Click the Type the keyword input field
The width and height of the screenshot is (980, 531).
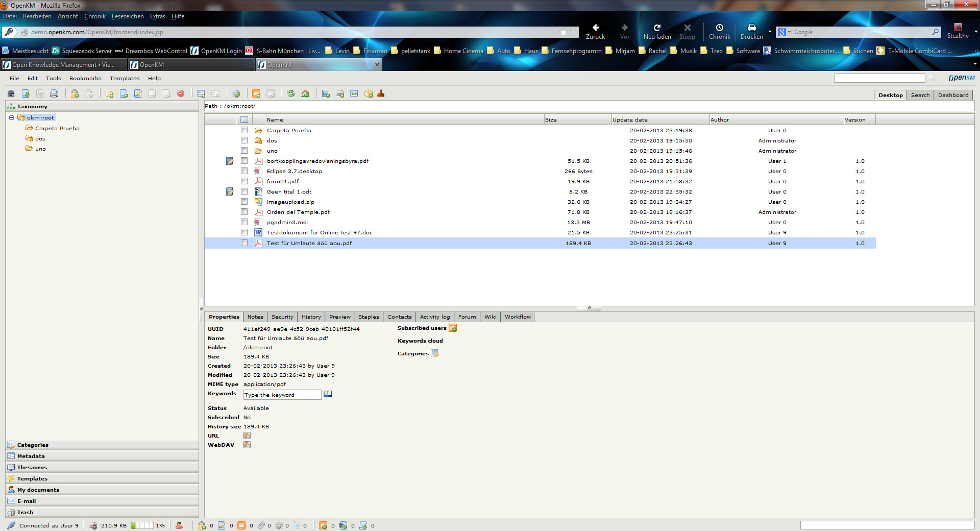coord(282,395)
